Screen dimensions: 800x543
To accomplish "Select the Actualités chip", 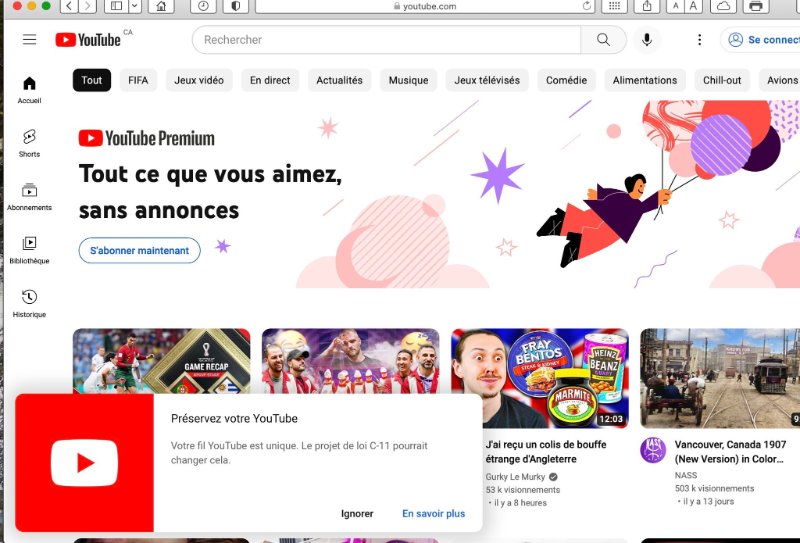I will 339,80.
